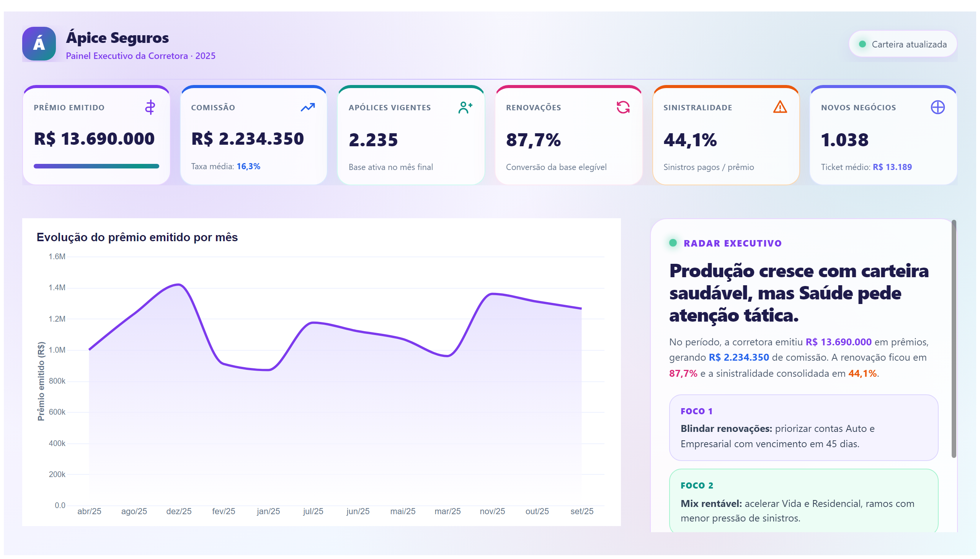Click the user-plus icon on Apólices Vigentes card
Viewport: 980px width, 559px height.
tap(465, 108)
